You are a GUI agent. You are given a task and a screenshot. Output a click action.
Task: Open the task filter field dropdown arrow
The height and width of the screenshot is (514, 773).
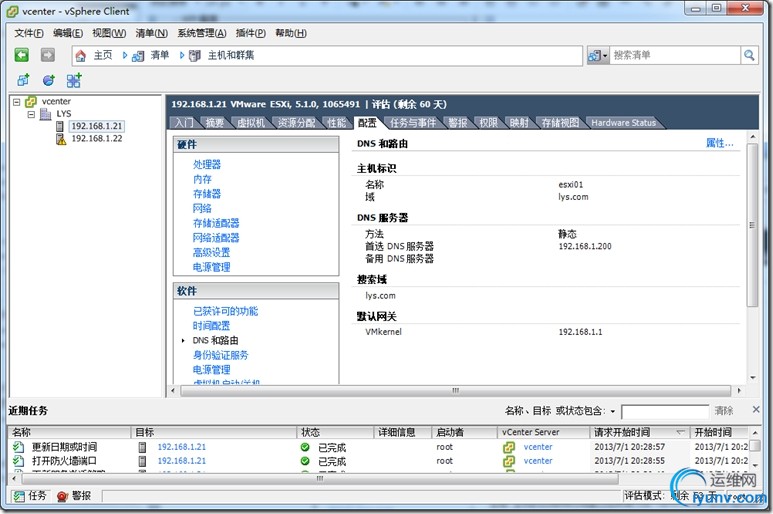[x=613, y=411]
